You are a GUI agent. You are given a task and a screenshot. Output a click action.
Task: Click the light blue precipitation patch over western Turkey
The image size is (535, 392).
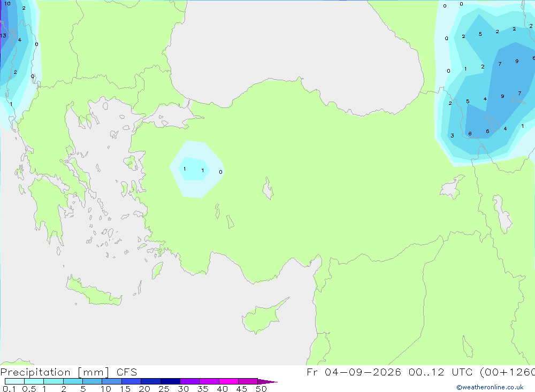[197, 169]
